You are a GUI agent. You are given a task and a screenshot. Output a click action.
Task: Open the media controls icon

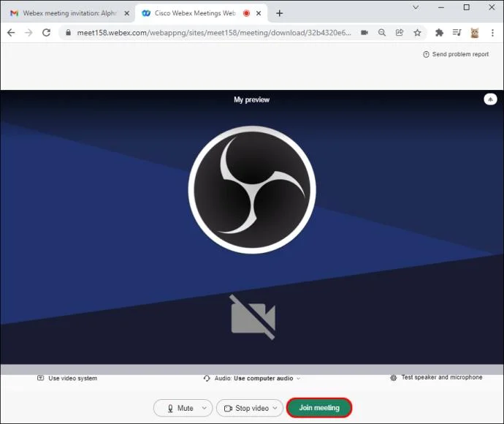[x=457, y=32]
